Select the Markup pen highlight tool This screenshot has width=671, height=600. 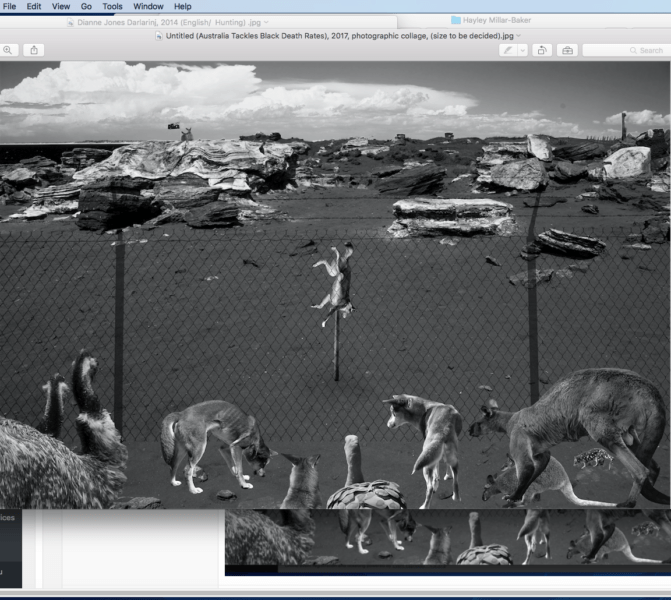509,50
